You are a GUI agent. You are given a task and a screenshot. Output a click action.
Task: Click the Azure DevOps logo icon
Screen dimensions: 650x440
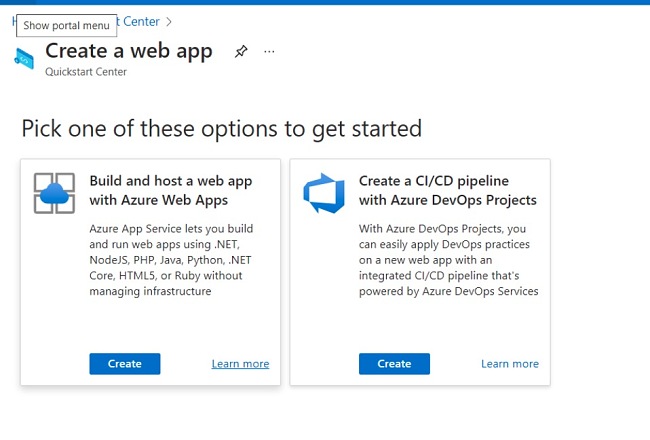click(x=324, y=193)
